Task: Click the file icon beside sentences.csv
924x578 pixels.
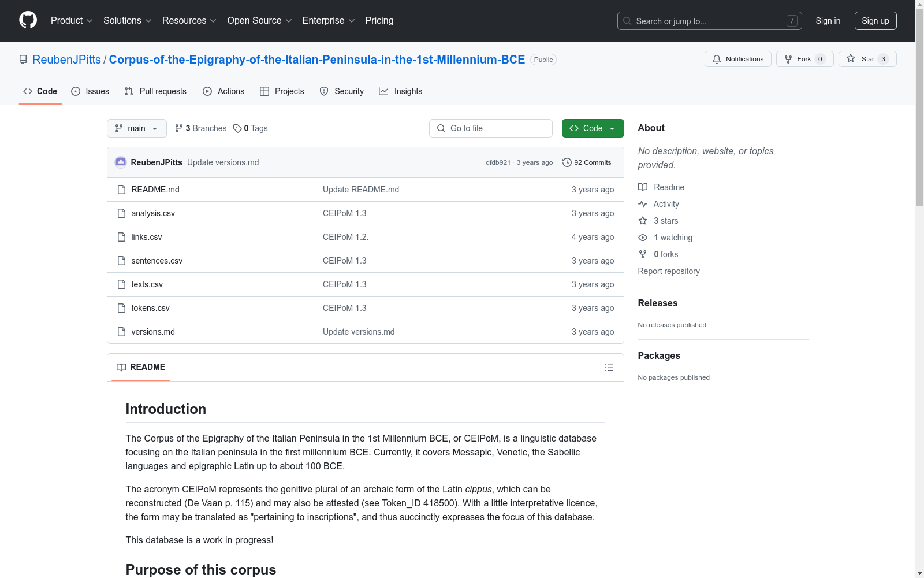Action: click(x=121, y=261)
